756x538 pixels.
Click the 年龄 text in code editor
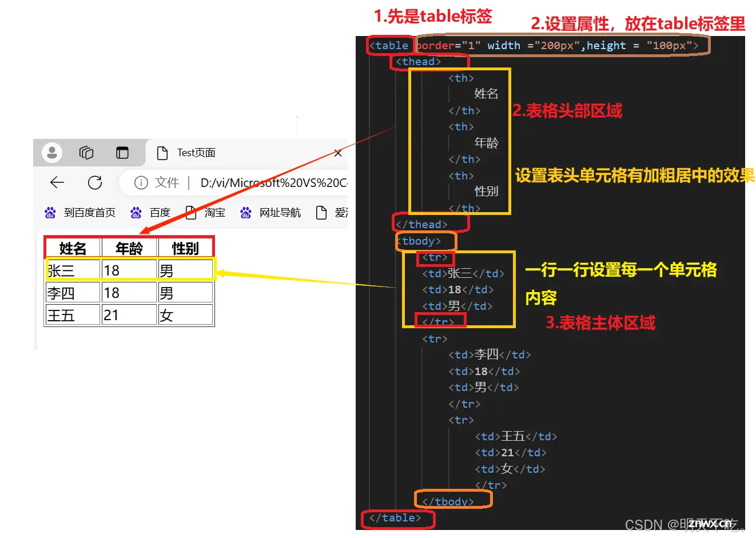click(x=487, y=143)
